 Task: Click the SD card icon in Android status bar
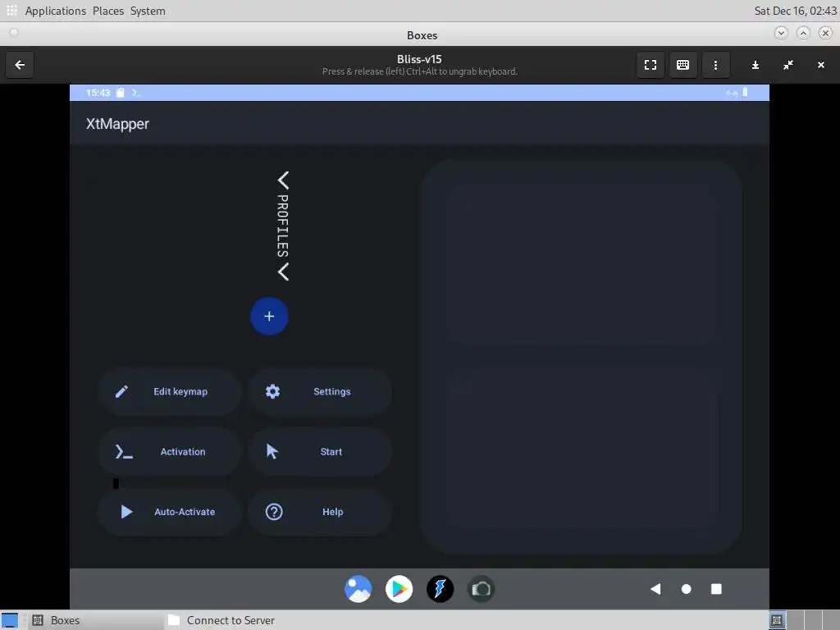tap(121, 93)
